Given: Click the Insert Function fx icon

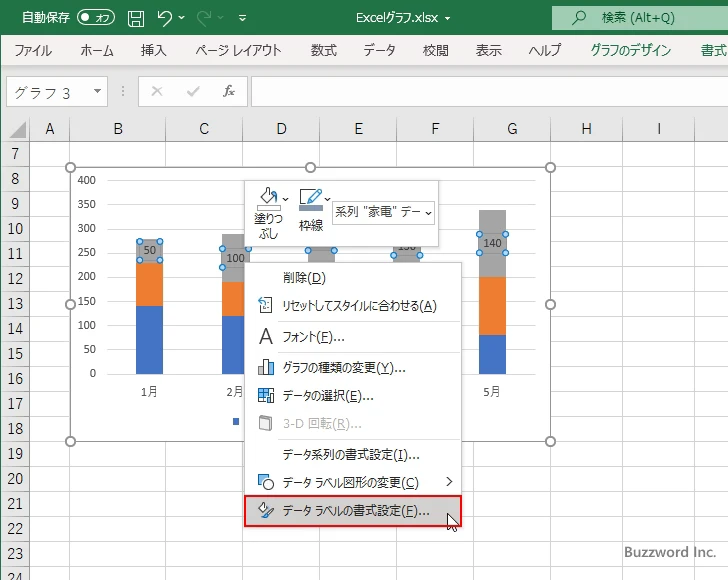Looking at the screenshot, I should click(x=228, y=91).
